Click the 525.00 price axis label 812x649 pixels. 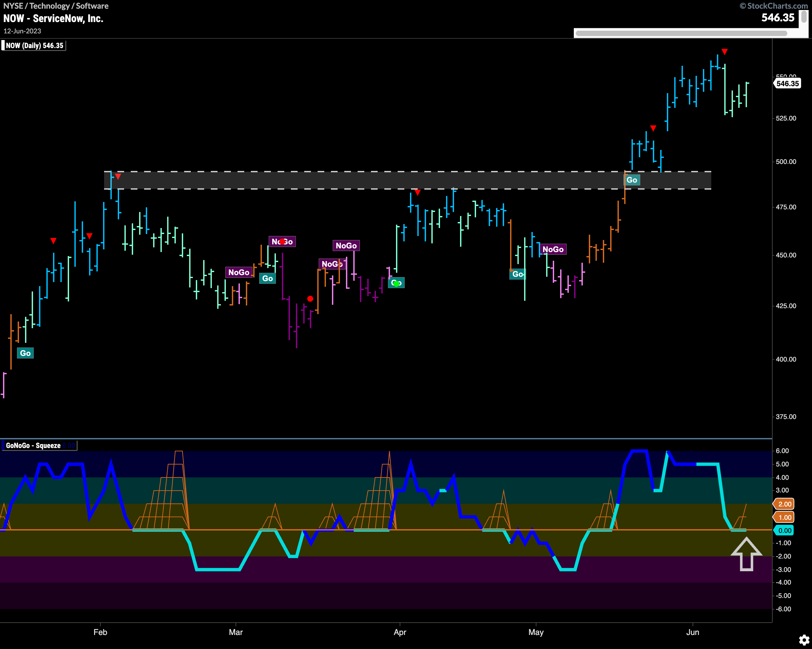786,118
